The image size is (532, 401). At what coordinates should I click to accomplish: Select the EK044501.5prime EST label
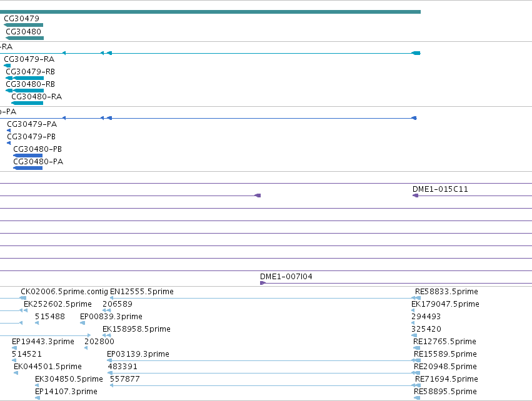coord(48,367)
